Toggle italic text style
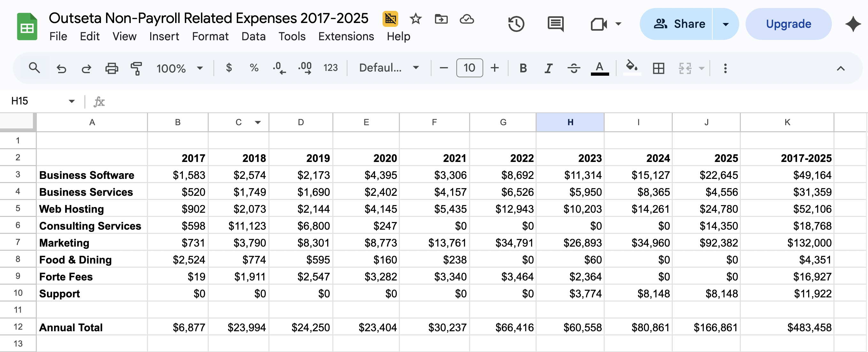This screenshot has height=352, width=868. pos(548,68)
